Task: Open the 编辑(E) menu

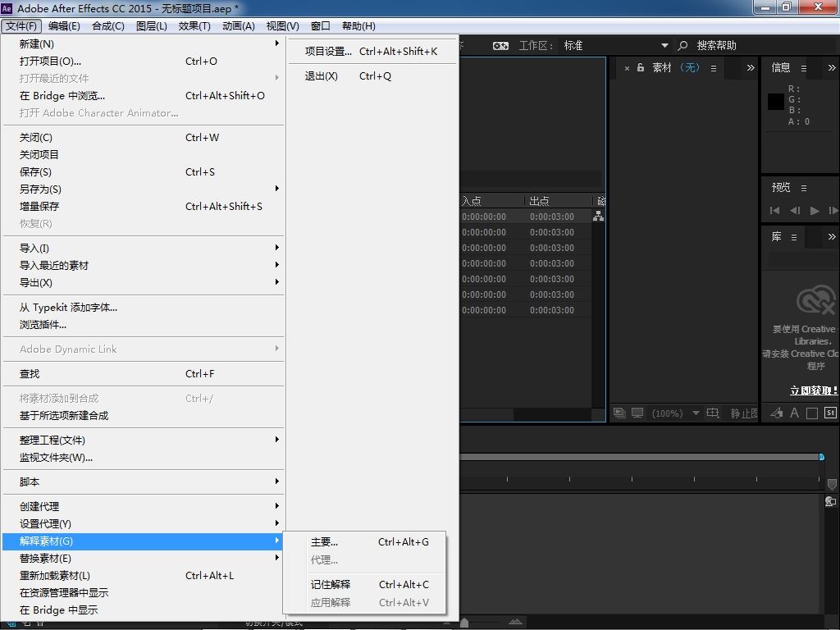Action: point(64,25)
